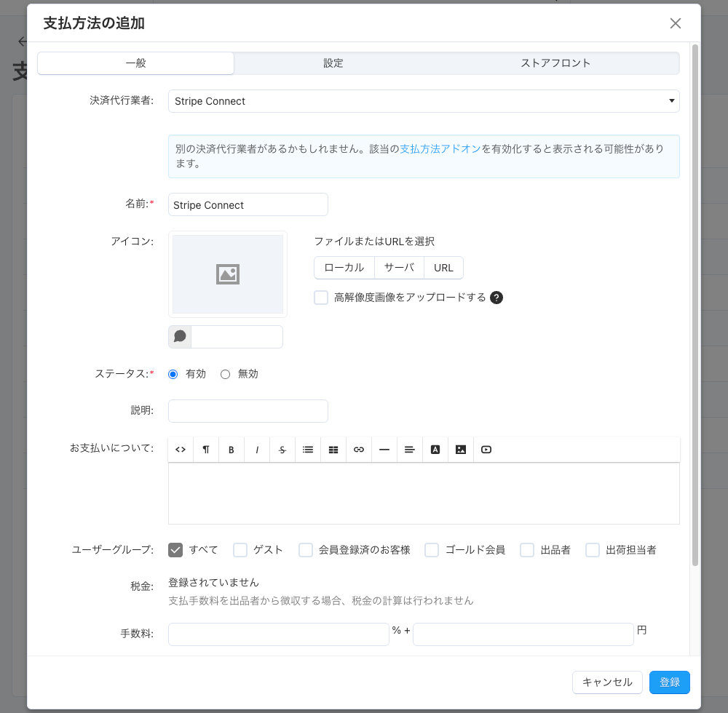
Task: Open the 決済代行業者 dropdown
Action: [x=424, y=101]
